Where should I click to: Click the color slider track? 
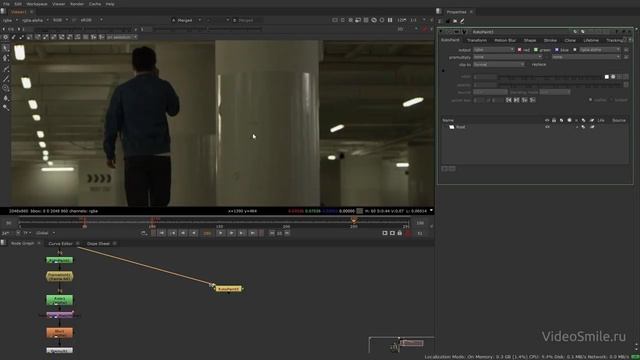(x=549, y=77)
